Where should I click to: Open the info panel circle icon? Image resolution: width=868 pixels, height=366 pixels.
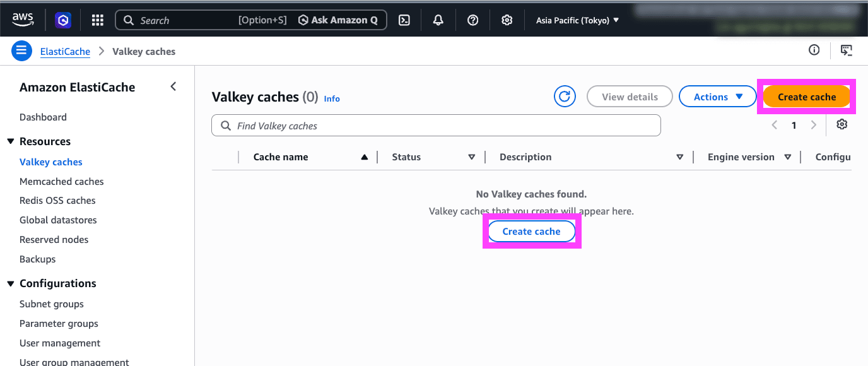[x=814, y=50]
